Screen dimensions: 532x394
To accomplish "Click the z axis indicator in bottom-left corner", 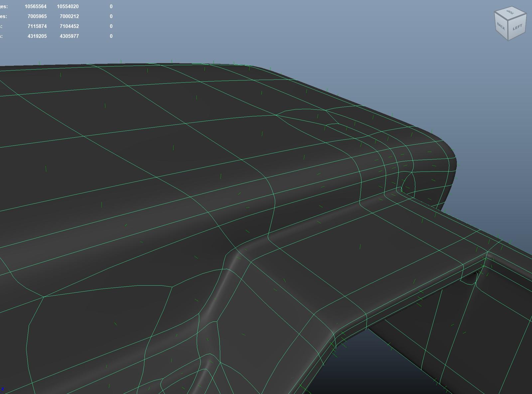I will [x=3, y=389].
